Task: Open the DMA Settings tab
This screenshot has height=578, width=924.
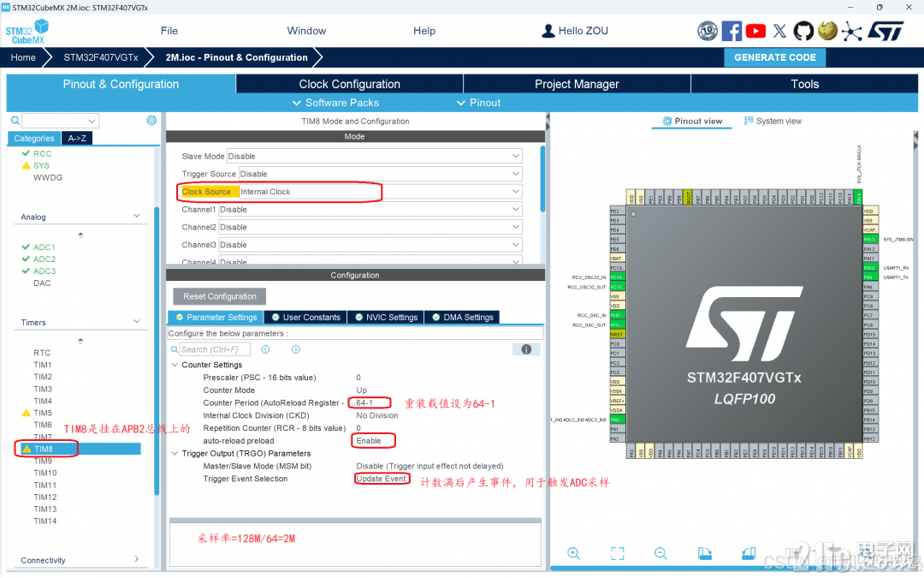Action: pos(463,318)
